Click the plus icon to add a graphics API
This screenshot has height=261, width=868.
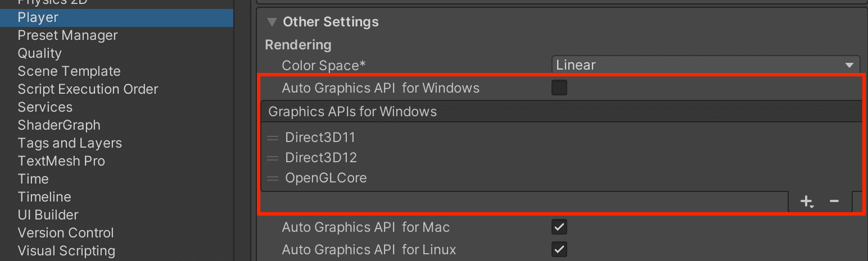coord(807,201)
